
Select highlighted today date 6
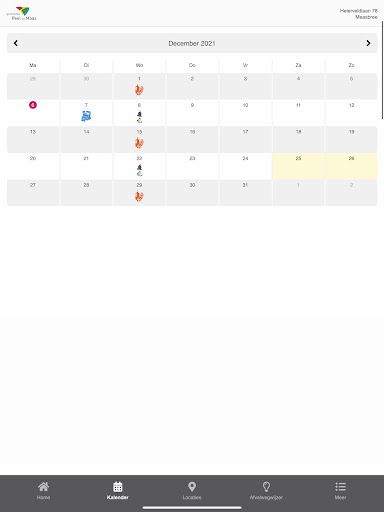click(33, 105)
